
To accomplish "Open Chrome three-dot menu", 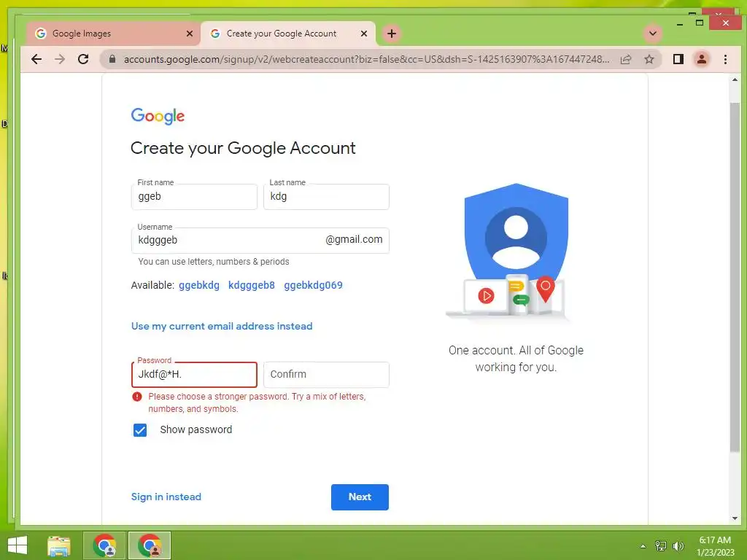I will [x=725, y=59].
